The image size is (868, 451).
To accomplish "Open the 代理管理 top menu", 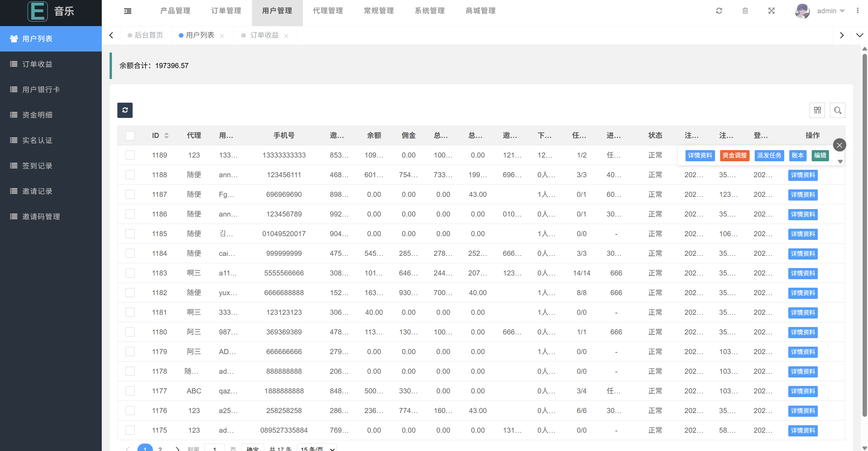I will (x=328, y=11).
